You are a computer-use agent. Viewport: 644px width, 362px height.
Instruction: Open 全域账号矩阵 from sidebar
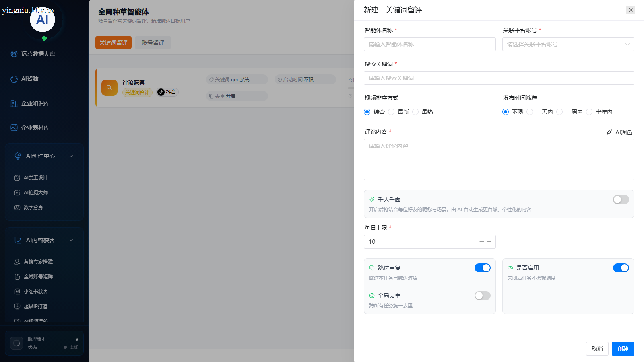pos(38,277)
